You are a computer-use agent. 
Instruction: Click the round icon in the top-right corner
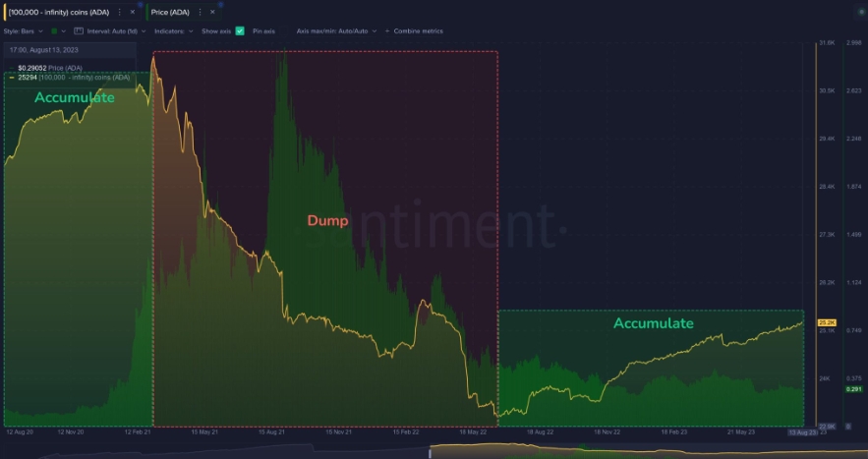click(861, 12)
